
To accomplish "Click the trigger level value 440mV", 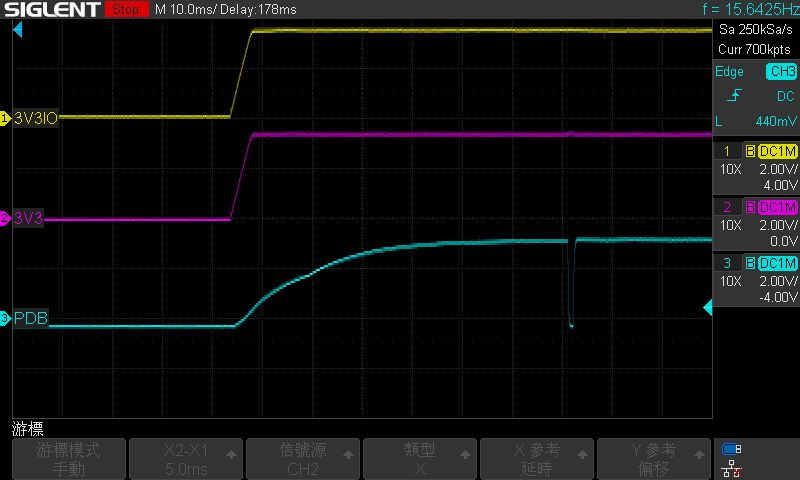I will click(x=776, y=121).
